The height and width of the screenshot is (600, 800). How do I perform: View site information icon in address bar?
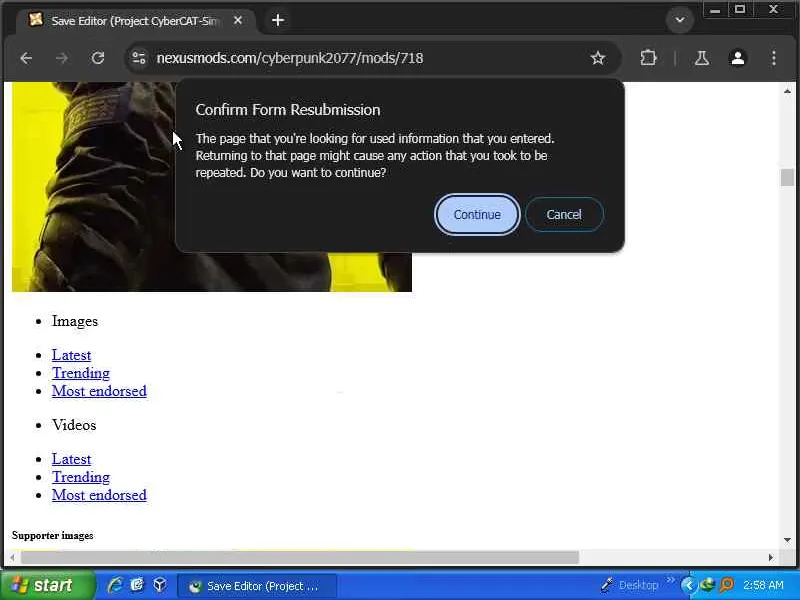[x=139, y=58]
